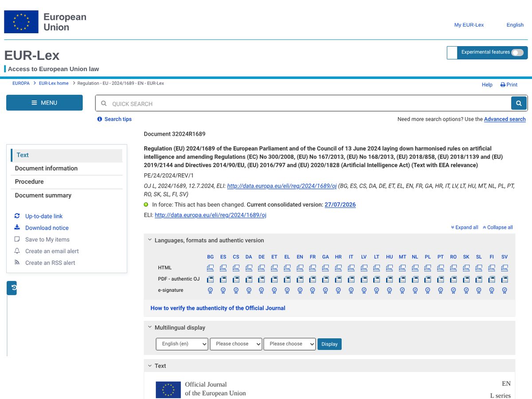532x399 pixels.
Task: Open authentic OJ PDF in GA
Action: coord(325,279)
